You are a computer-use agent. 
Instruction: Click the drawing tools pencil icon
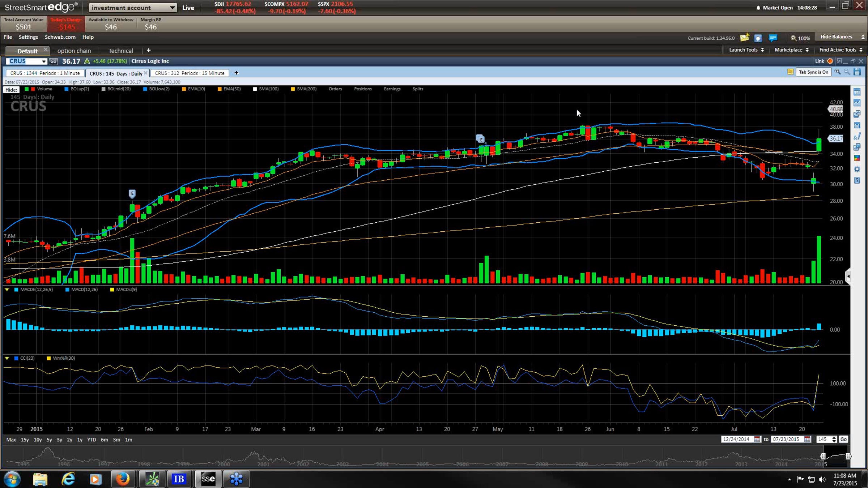click(x=857, y=136)
